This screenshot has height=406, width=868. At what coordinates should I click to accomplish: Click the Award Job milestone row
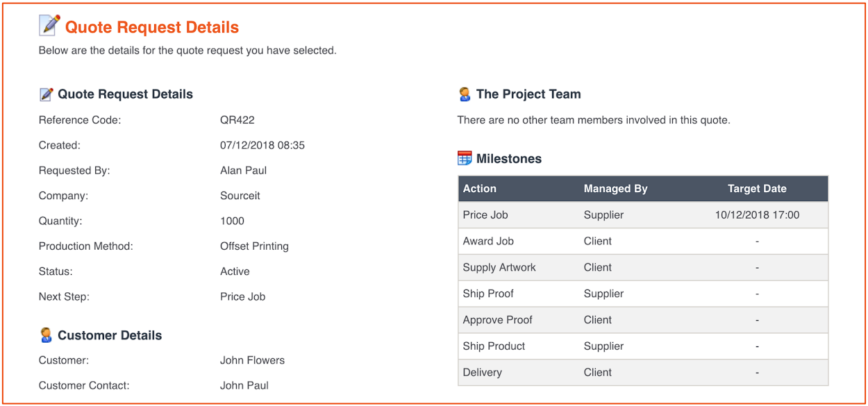coord(643,242)
